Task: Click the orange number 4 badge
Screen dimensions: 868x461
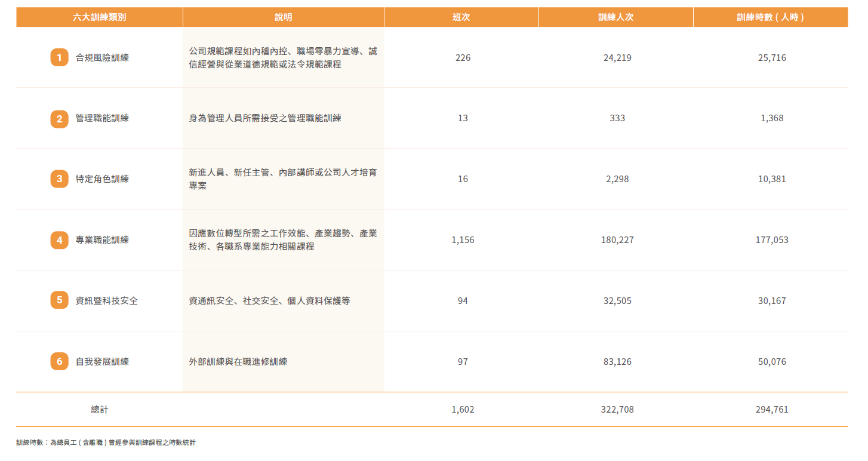Action: 59,240
